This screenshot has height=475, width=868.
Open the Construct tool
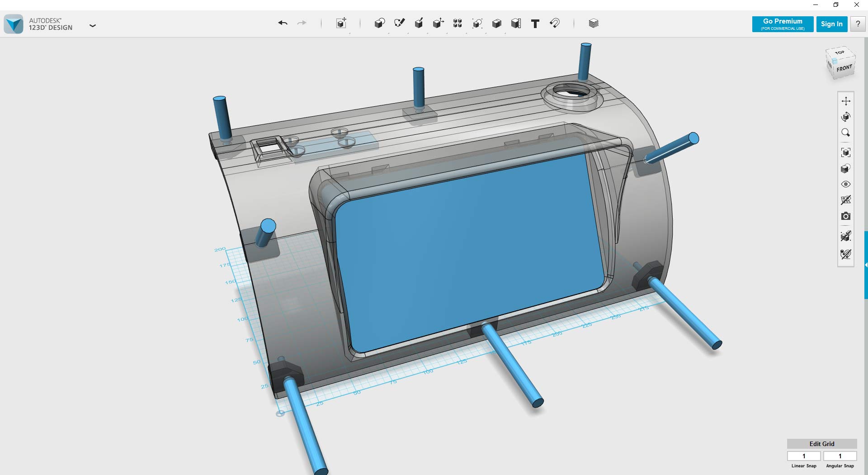click(419, 24)
